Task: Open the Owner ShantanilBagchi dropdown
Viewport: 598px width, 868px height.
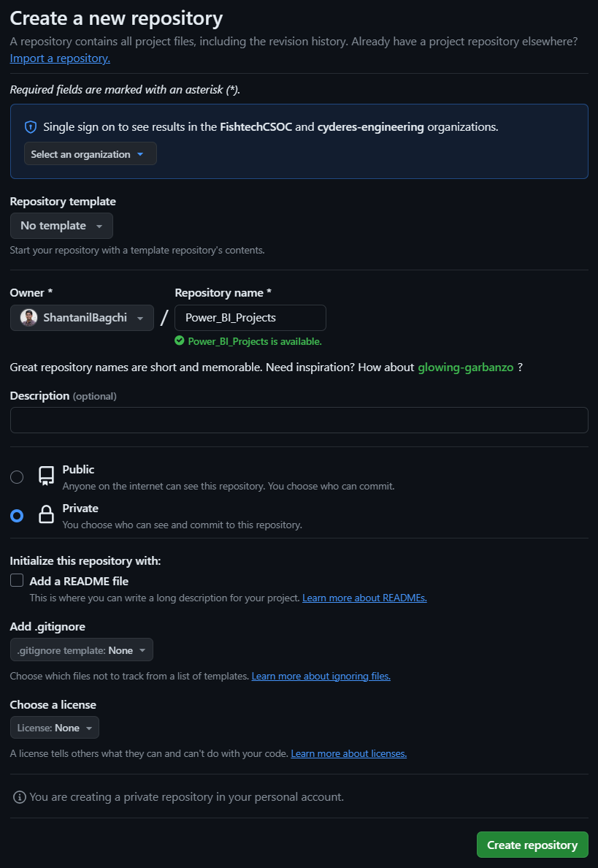Action: [82, 318]
